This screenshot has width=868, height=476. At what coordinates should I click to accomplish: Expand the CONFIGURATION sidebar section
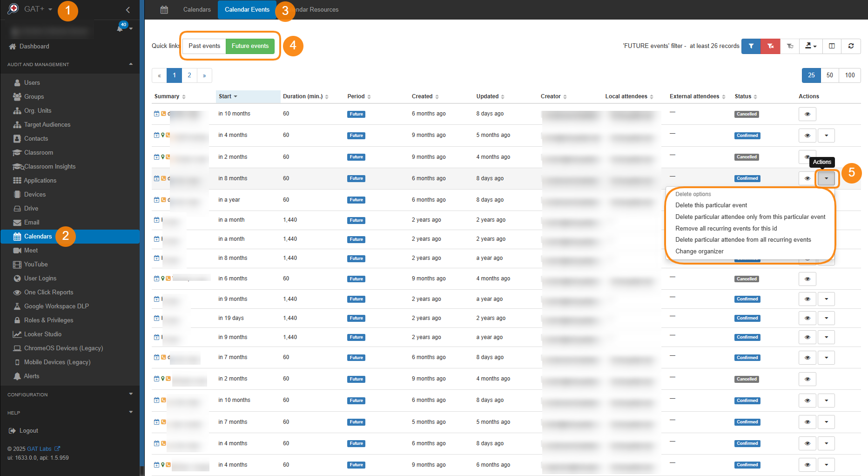[70, 394]
